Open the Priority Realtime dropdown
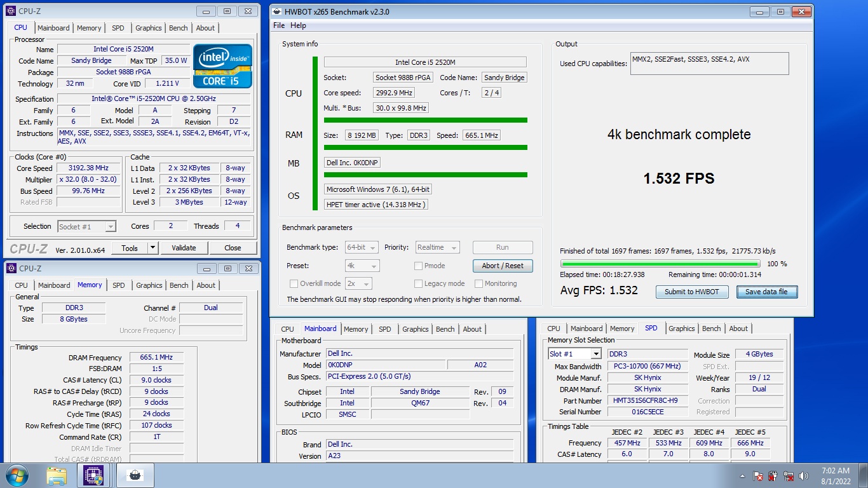 click(x=437, y=247)
